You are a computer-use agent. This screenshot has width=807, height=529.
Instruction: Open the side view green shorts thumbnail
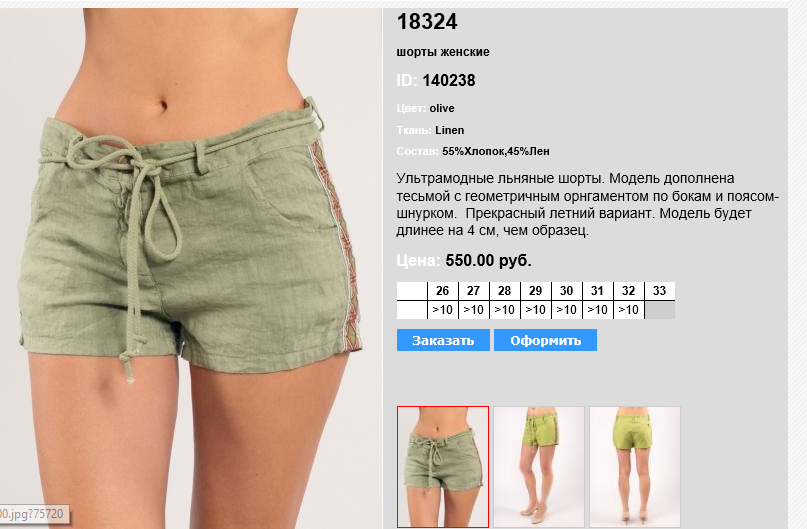coord(539,467)
